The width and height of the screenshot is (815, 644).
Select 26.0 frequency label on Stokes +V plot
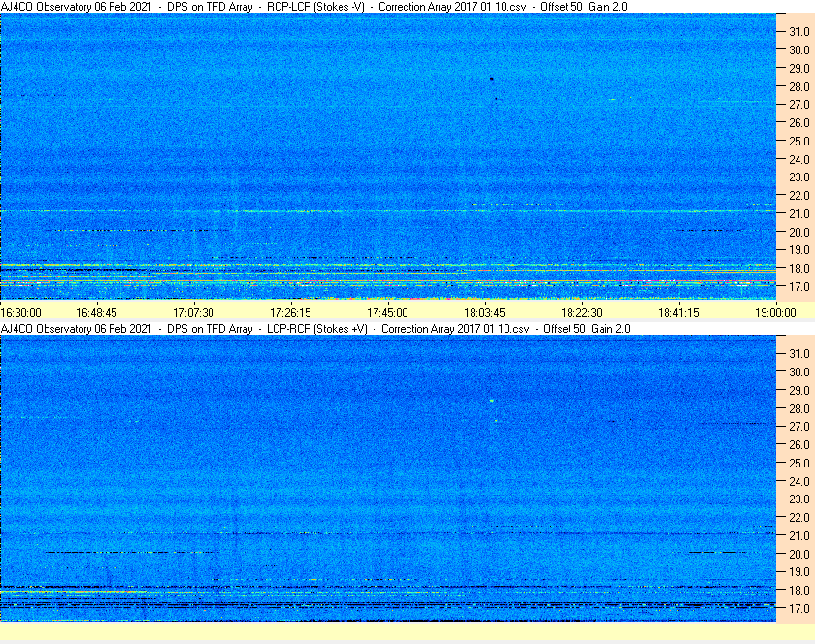click(x=799, y=444)
